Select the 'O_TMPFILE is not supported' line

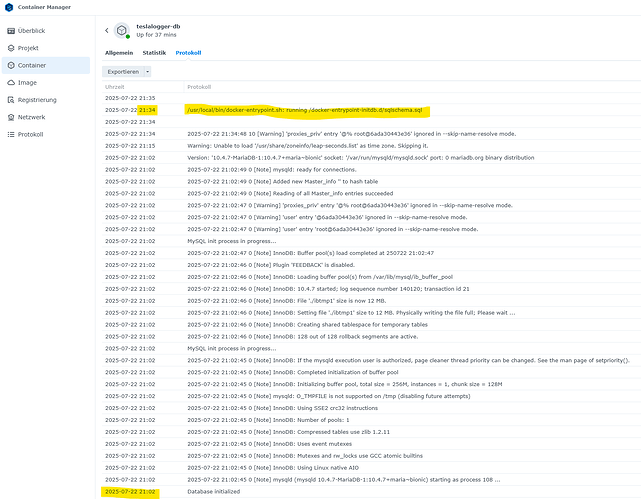371,396
